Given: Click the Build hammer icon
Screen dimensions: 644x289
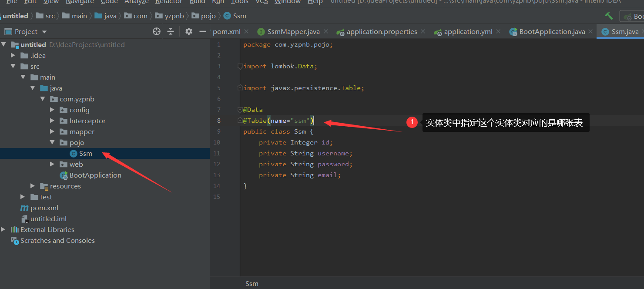Looking at the screenshot, I should (x=609, y=16).
